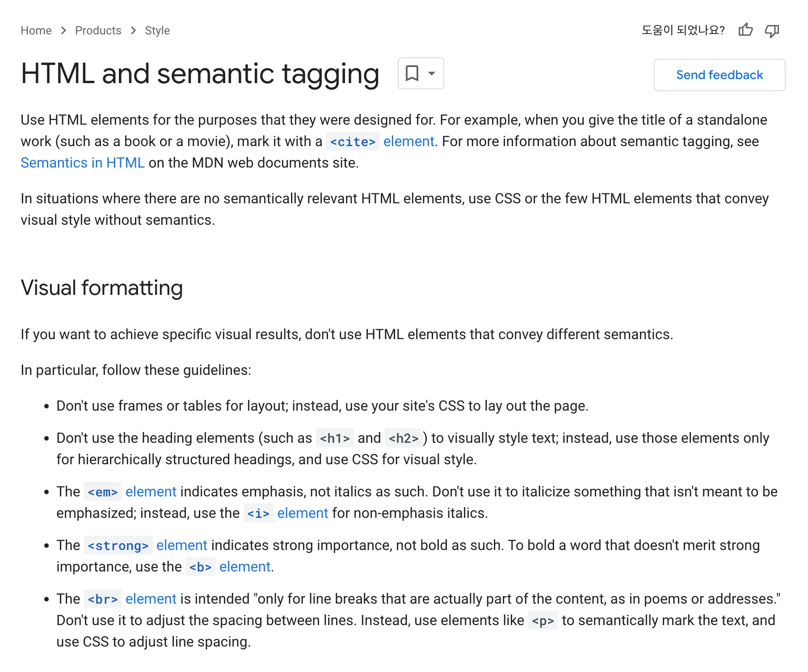Select the inline cite code snippet
The width and height of the screenshot is (808, 672).
click(x=353, y=142)
